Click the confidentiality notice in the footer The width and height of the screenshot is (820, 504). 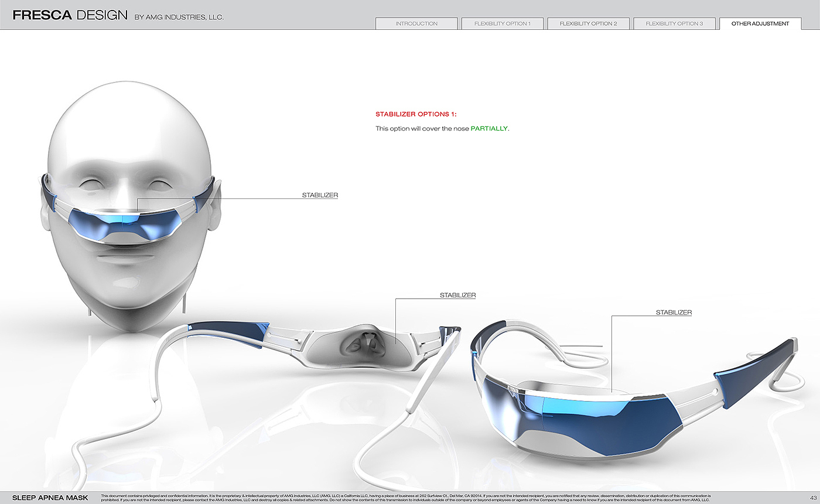click(405, 498)
